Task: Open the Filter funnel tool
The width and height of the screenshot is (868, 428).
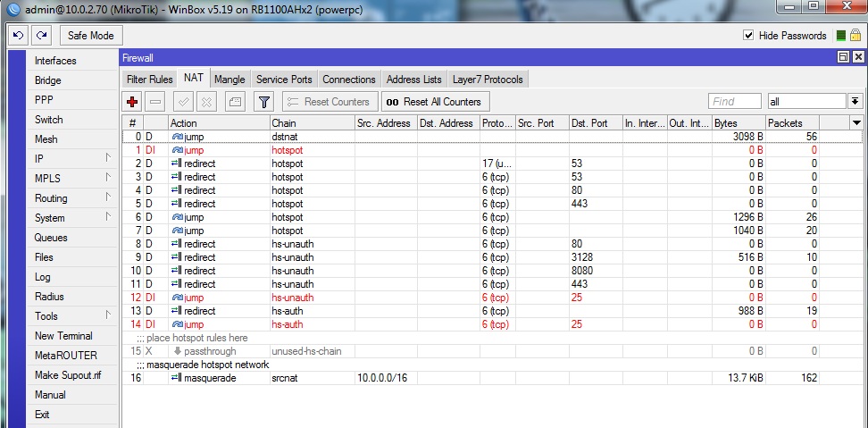Action: [264, 102]
